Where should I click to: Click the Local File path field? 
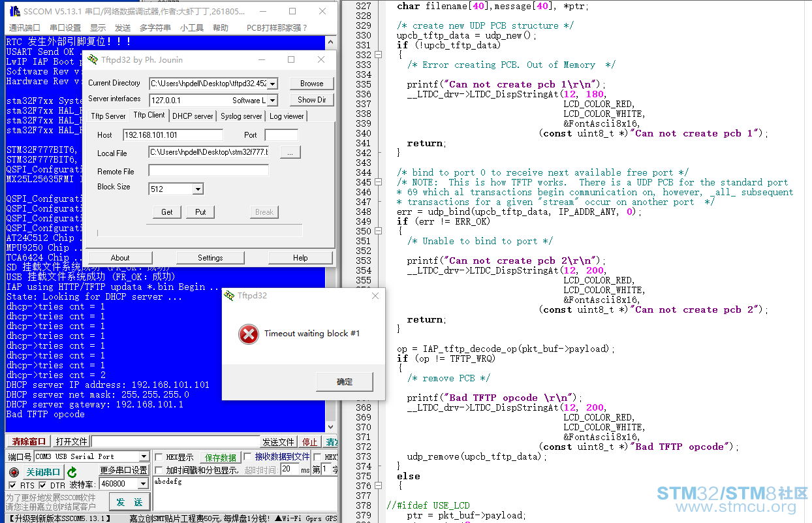click(x=208, y=152)
